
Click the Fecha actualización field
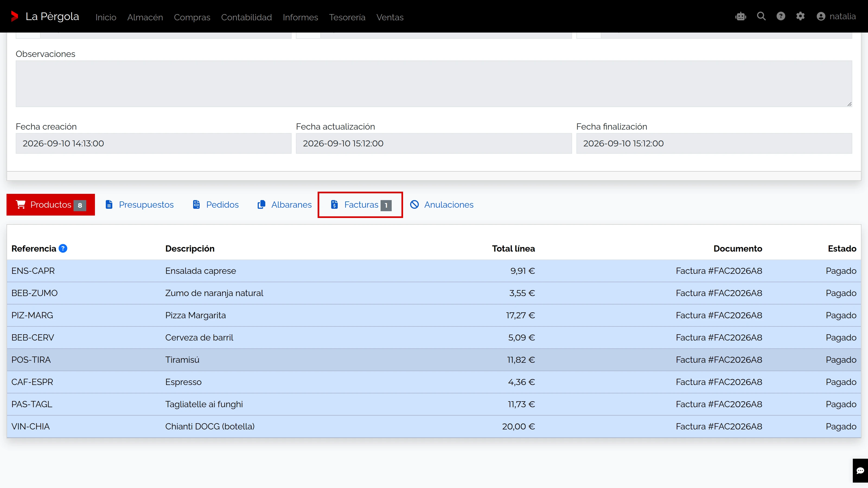(x=434, y=143)
